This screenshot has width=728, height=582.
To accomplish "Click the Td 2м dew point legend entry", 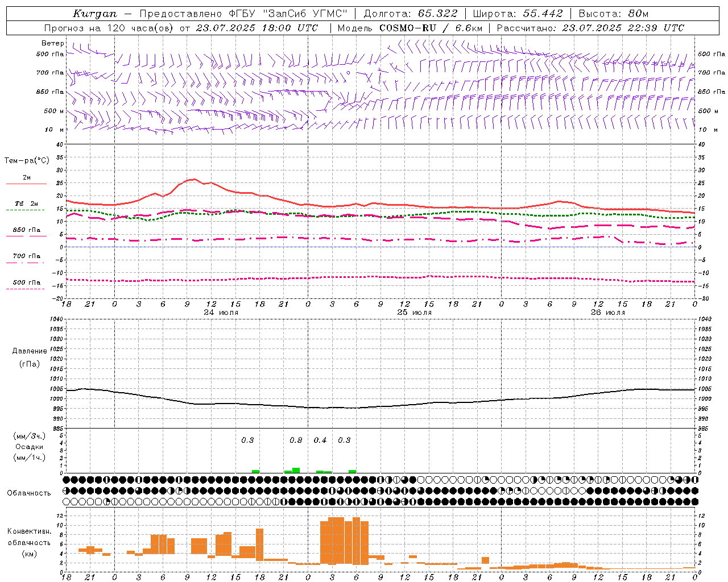I will point(26,203).
